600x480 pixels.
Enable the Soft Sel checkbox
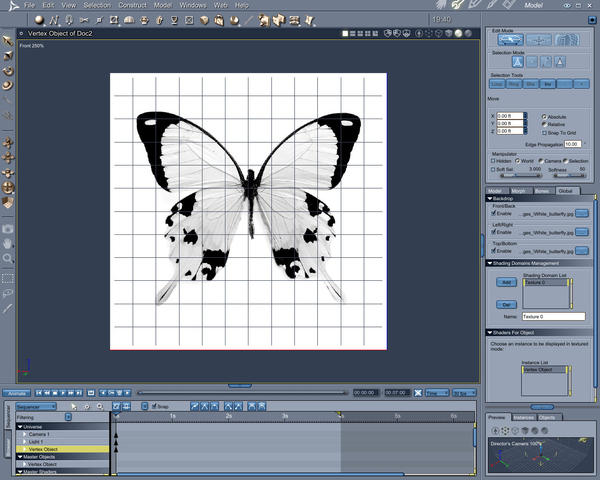pyautogui.click(x=493, y=169)
